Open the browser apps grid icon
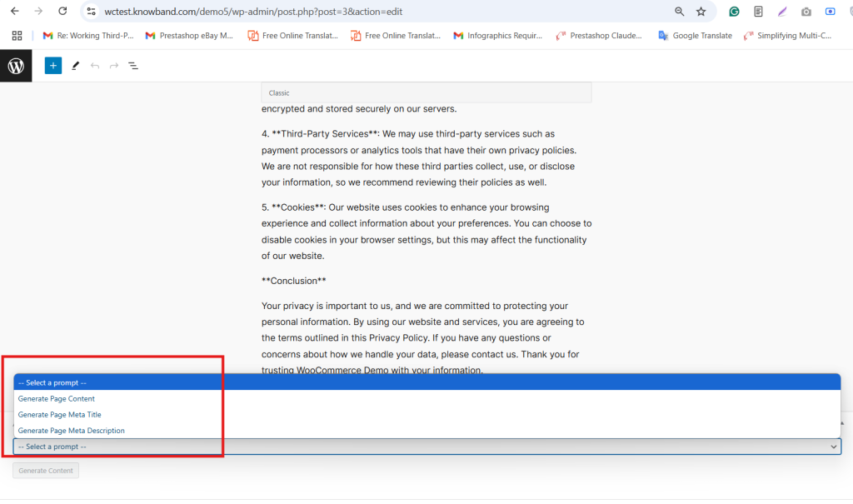The width and height of the screenshot is (853, 504). coord(17,35)
